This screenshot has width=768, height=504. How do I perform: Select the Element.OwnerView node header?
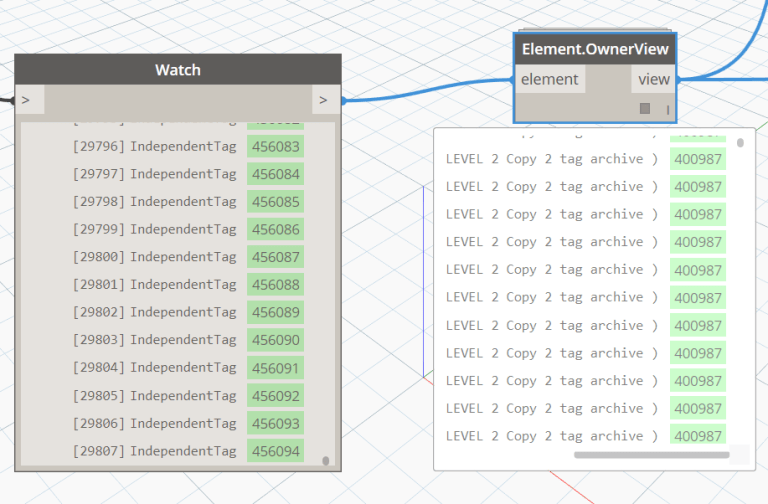595,49
